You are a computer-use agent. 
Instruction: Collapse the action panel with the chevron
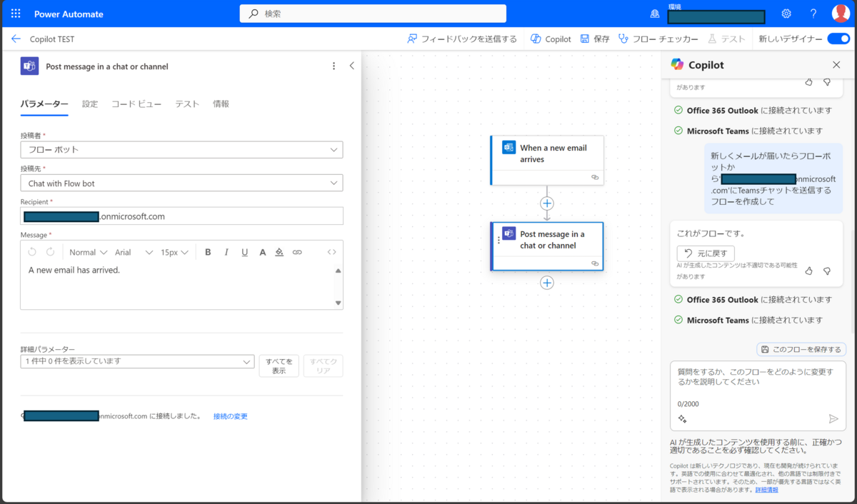tap(351, 66)
